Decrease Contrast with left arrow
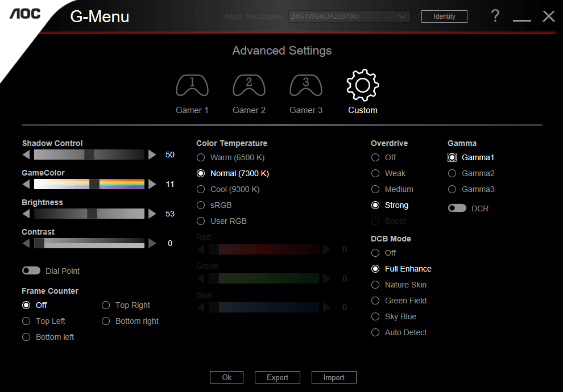This screenshot has height=392, width=563. (26, 243)
